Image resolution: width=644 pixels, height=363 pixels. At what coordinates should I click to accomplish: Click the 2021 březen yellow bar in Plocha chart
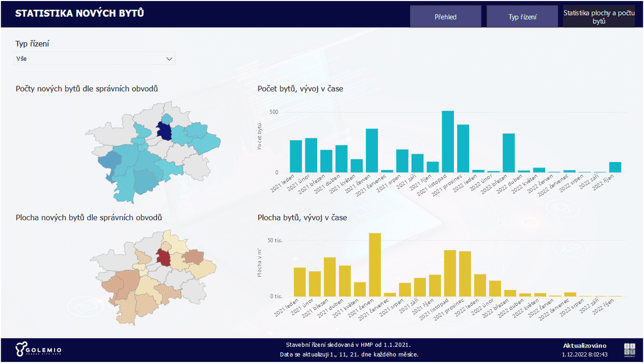coord(330,277)
